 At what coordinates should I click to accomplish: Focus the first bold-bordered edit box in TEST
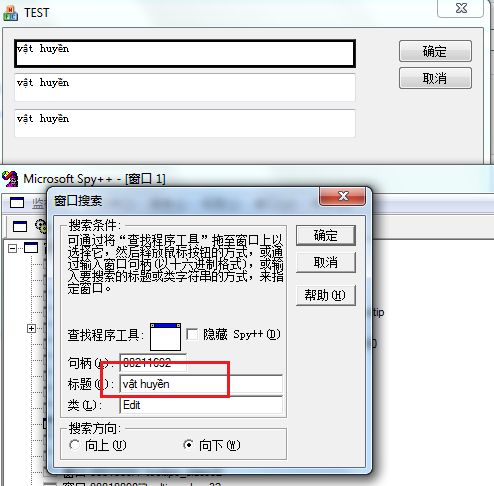[185, 54]
